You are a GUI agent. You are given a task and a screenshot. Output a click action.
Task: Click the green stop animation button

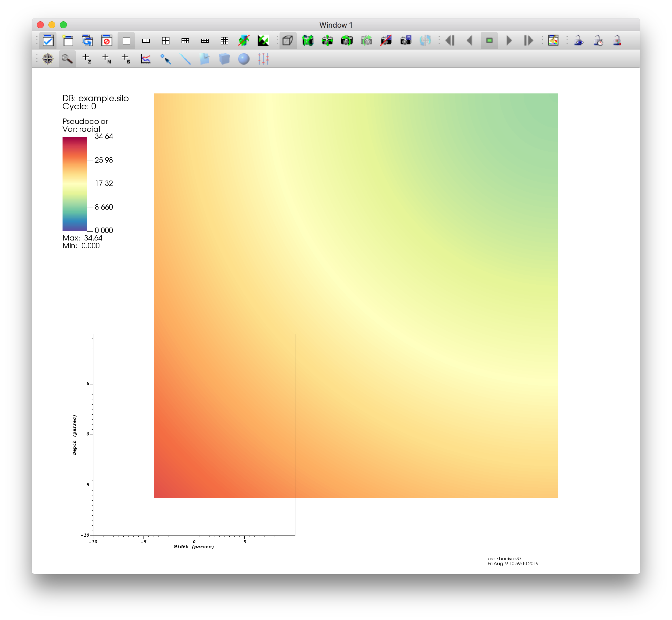point(489,41)
